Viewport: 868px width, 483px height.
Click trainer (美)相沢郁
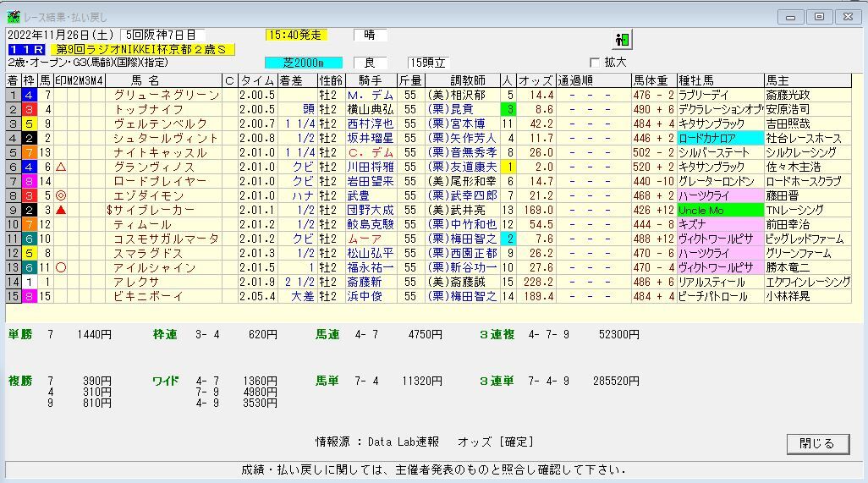457,95
